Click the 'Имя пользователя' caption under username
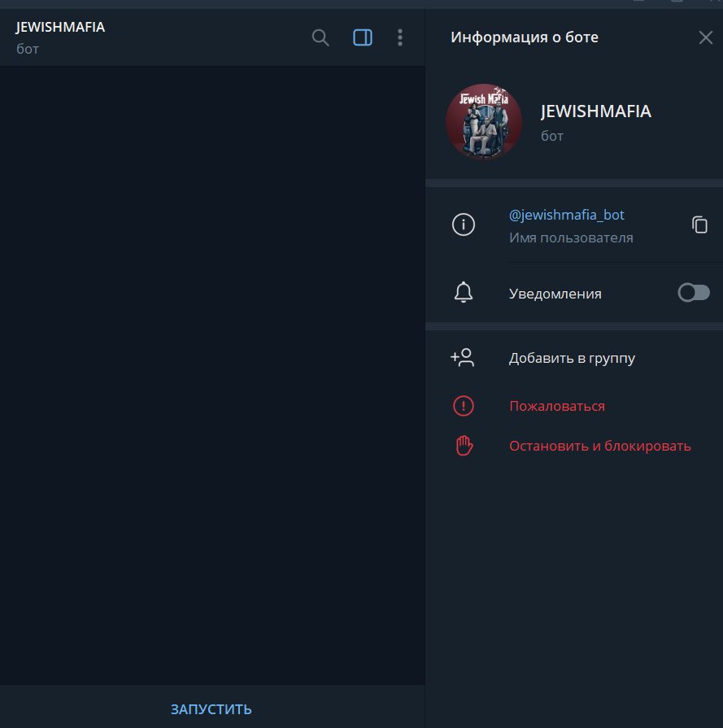 click(571, 238)
